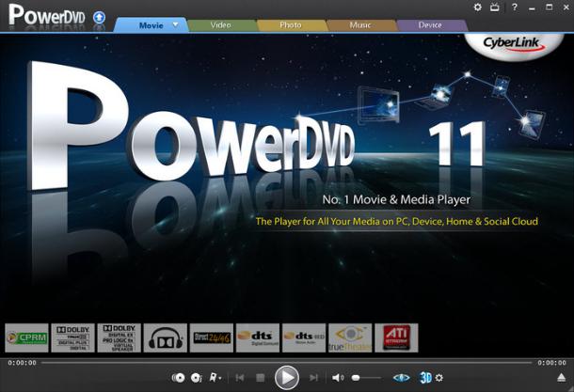Open help question mark icon

(x=515, y=7)
